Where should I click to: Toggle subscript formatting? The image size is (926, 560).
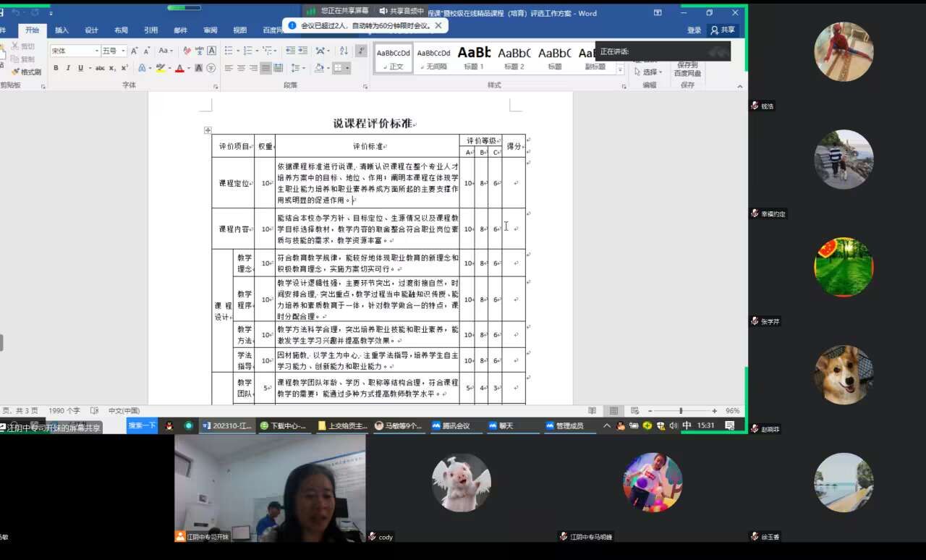tap(114, 68)
